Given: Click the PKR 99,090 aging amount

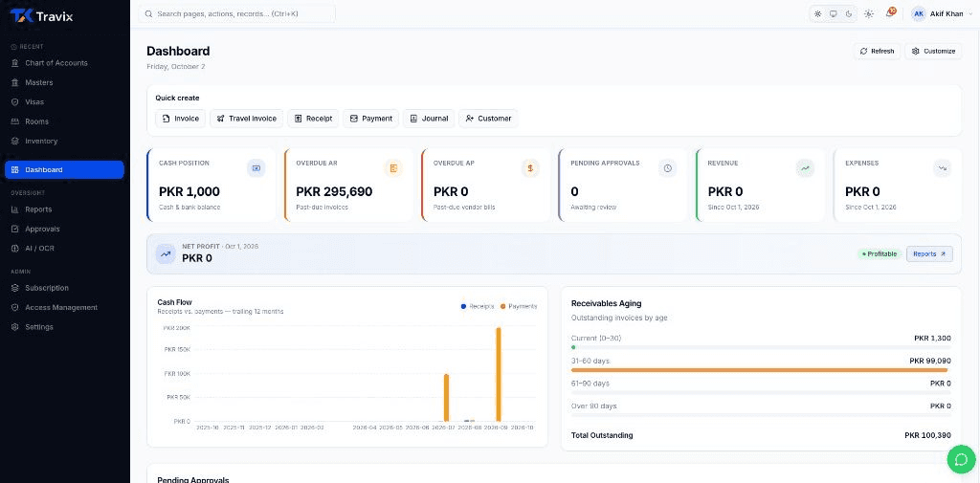Looking at the screenshot, I should click(x=930, y=361).
